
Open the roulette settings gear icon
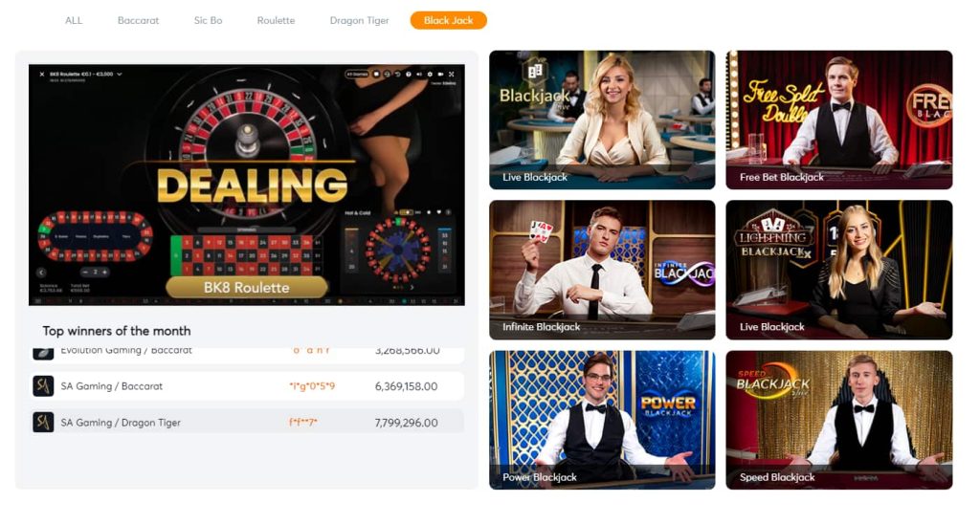pyautogui.click(x=430, y=75)
